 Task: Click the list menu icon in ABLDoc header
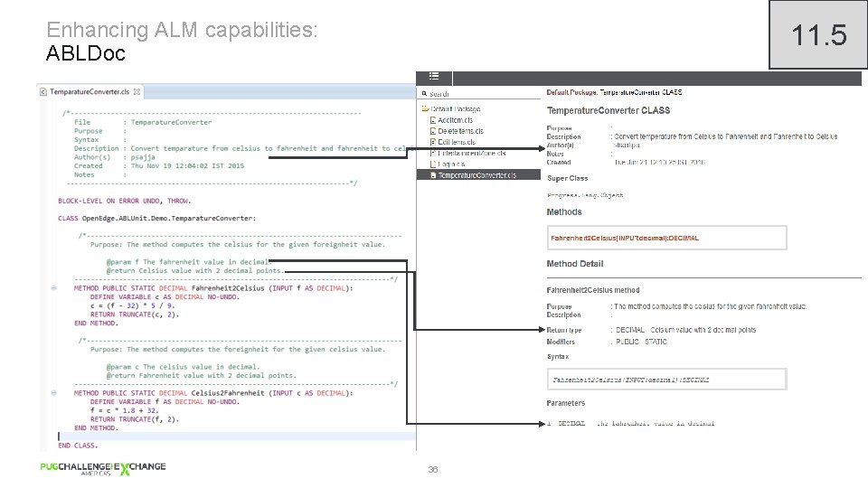click(x=434, y=76)
